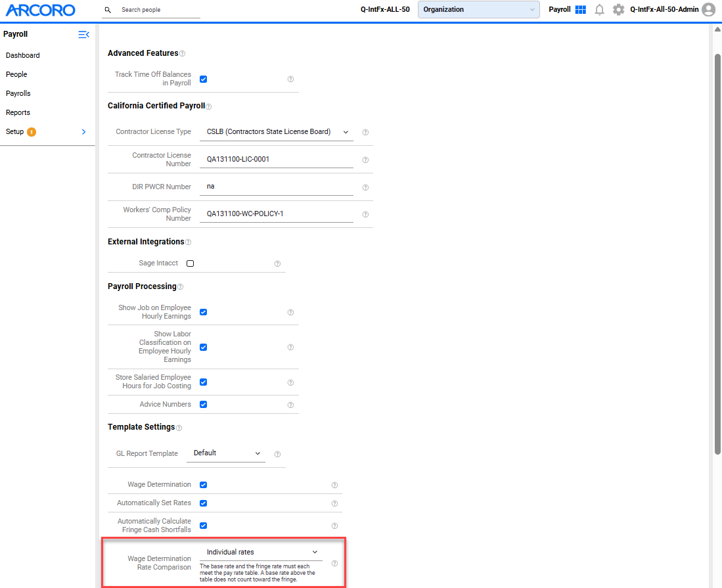
Task: Show help for GL Report Template
Action: 277,455
